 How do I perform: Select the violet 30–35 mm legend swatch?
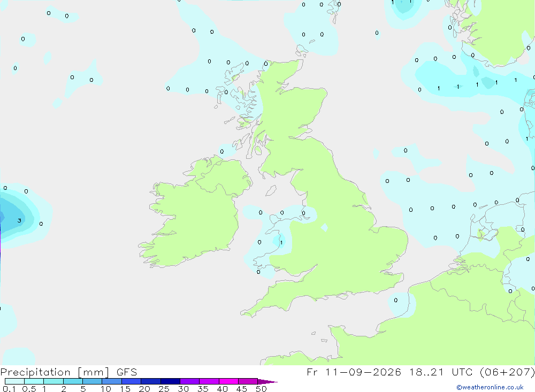coord(190,381)
